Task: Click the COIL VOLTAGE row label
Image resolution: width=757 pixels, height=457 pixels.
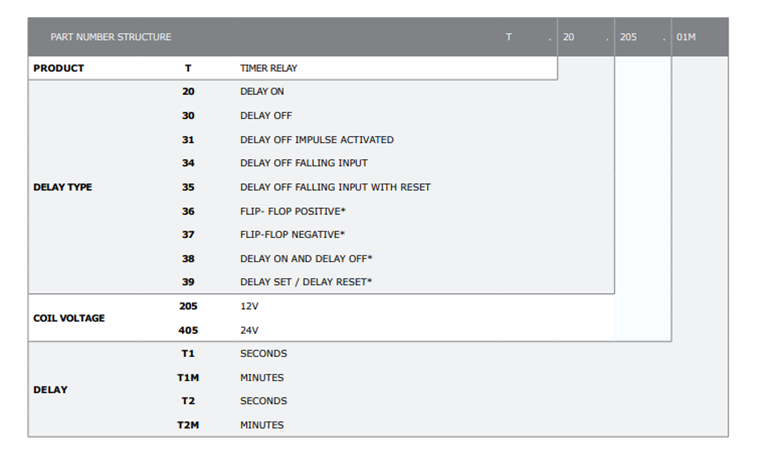Action: click(69, 318)
